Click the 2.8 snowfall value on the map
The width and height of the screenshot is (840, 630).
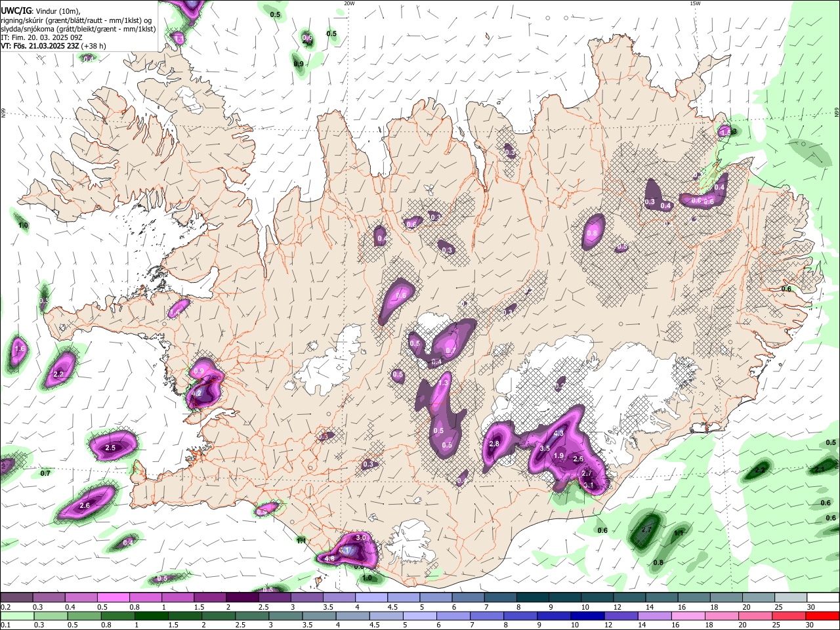[x=494, y=444]
